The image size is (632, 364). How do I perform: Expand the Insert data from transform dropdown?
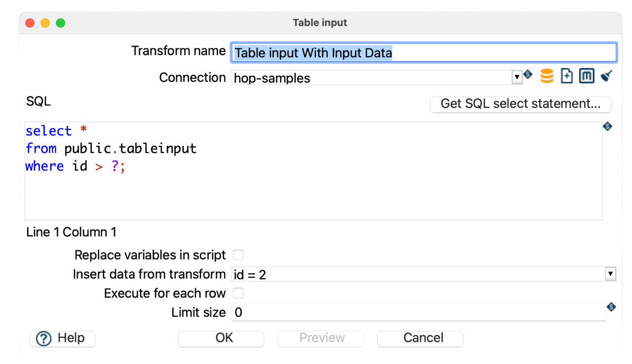pos(610,274)
